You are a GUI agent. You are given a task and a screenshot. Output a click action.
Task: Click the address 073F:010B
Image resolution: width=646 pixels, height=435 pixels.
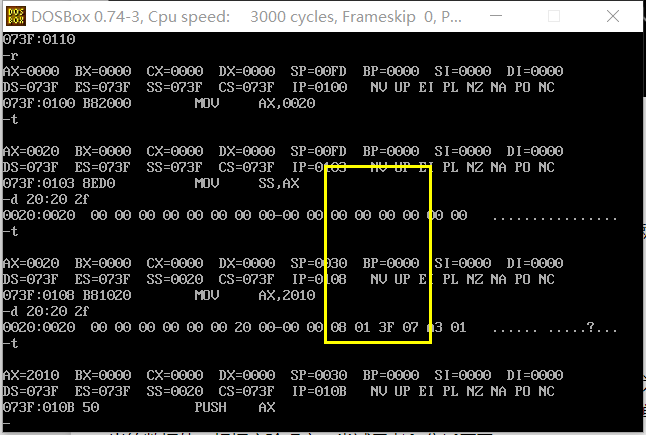coord(39,407)
